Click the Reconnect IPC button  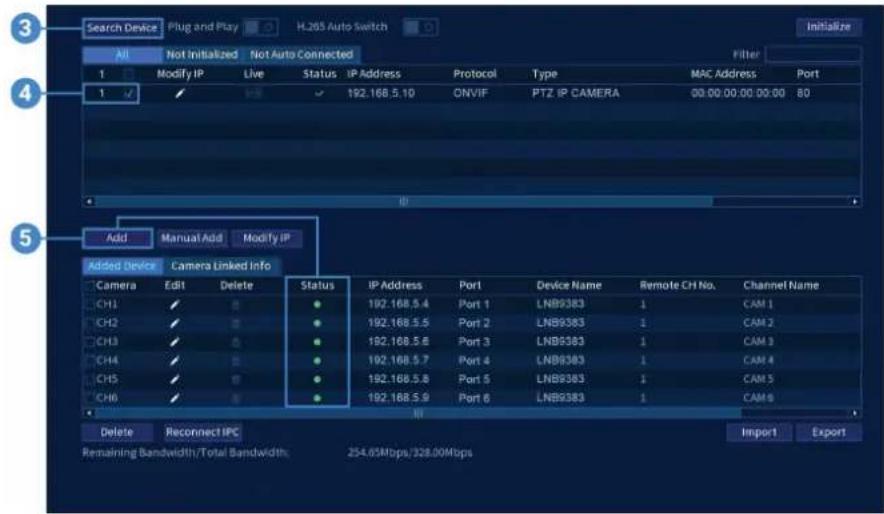tap(202, 432)
